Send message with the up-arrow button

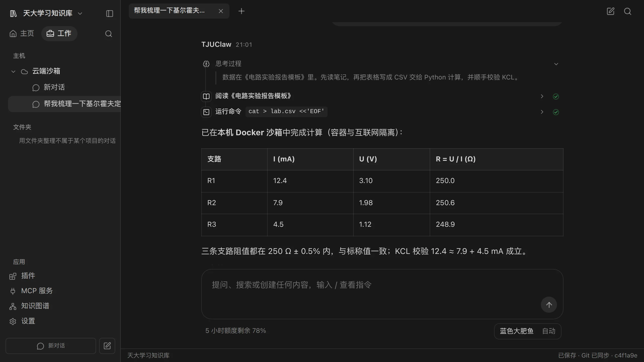(549, 305)
